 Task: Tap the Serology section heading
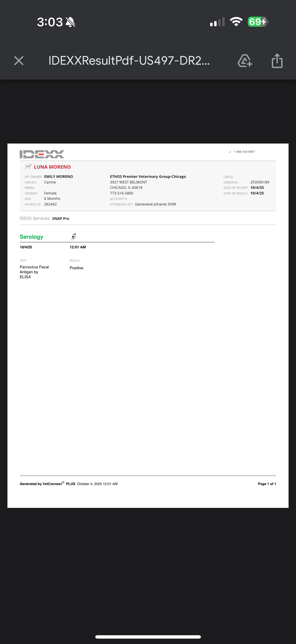(31, 237)
